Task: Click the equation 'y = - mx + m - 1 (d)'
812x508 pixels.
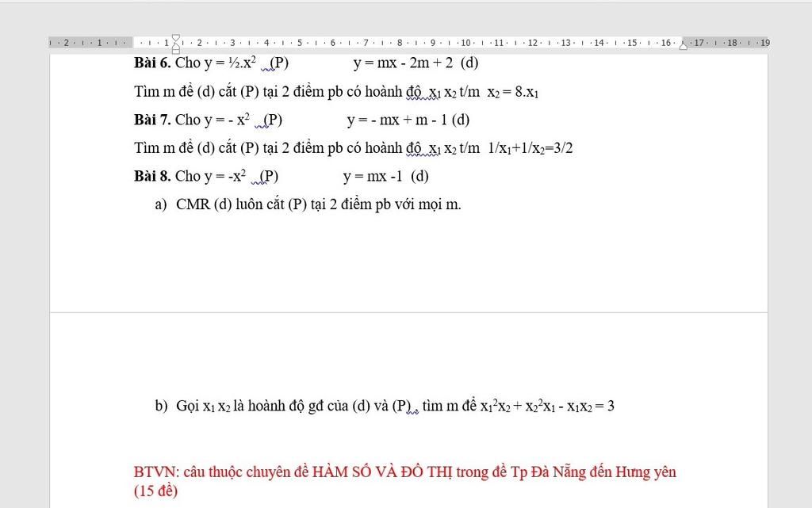Action: [408, 120]
